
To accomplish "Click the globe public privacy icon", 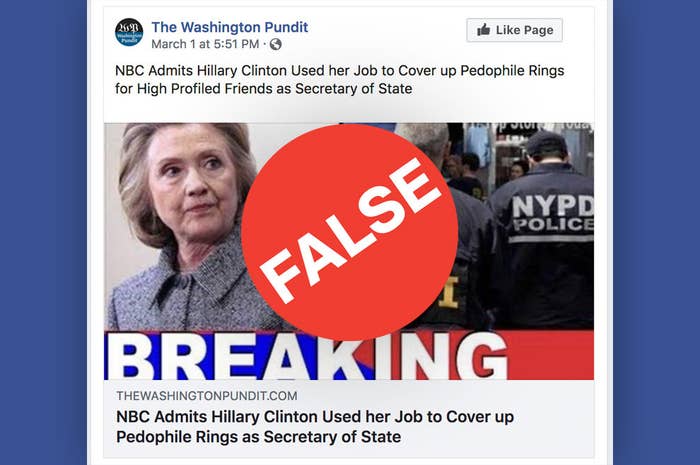I will click(275, 44).
